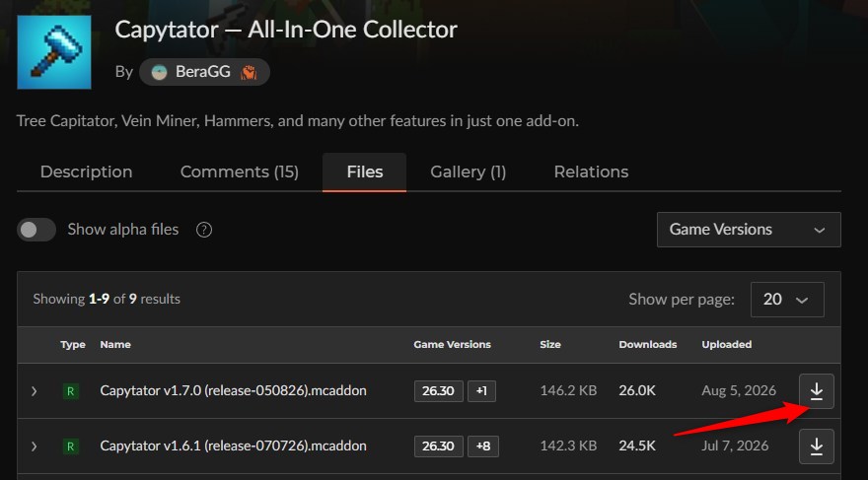Click the 24.5K downloads value
Viewport: 868px width, 480px height.
click(637, 446)
